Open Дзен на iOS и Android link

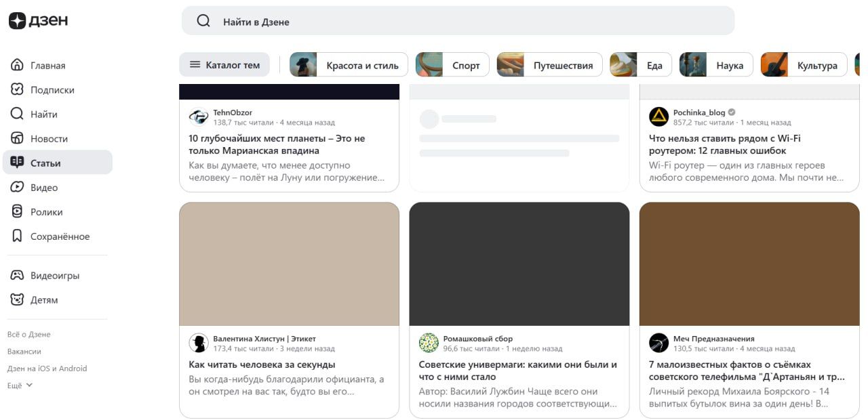point(47,369)
